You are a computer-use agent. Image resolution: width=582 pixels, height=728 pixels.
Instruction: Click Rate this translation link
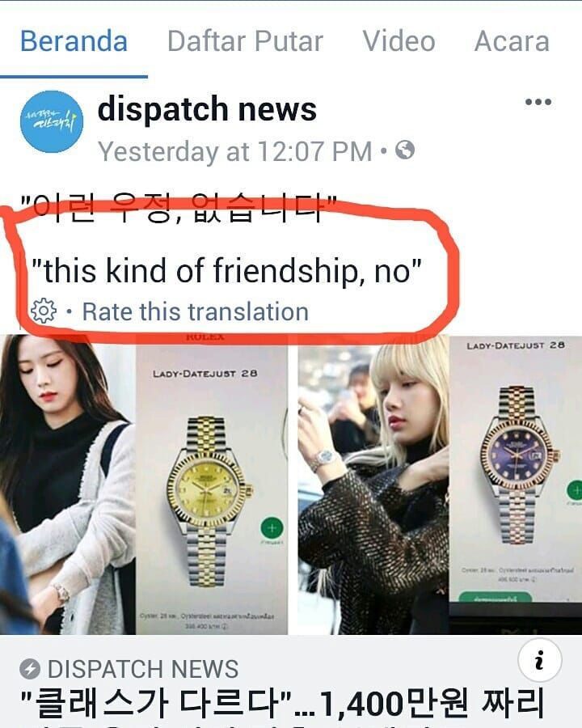click(196, 311)
